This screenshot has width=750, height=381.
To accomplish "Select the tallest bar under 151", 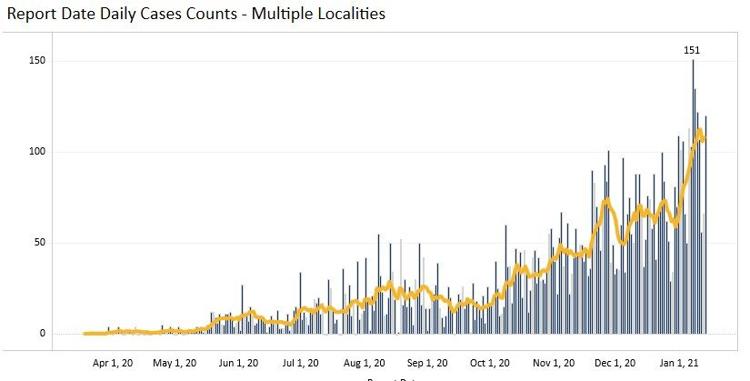I will [693, 196].
